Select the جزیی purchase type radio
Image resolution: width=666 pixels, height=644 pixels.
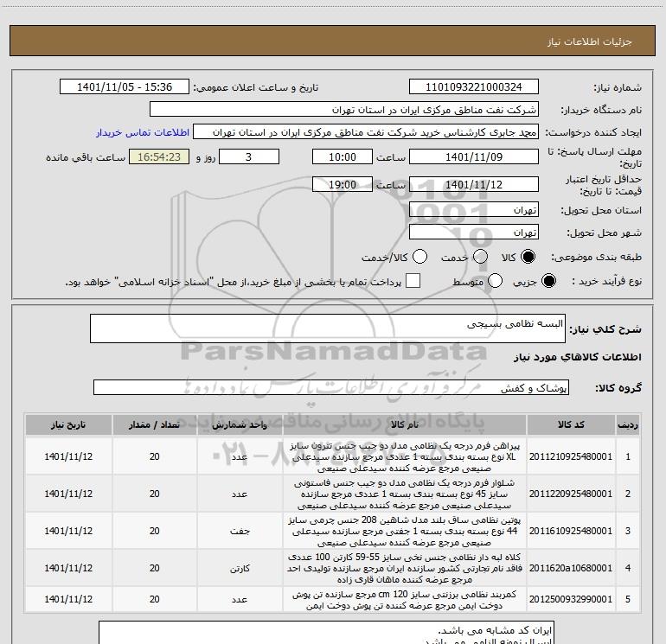point(548,281)
